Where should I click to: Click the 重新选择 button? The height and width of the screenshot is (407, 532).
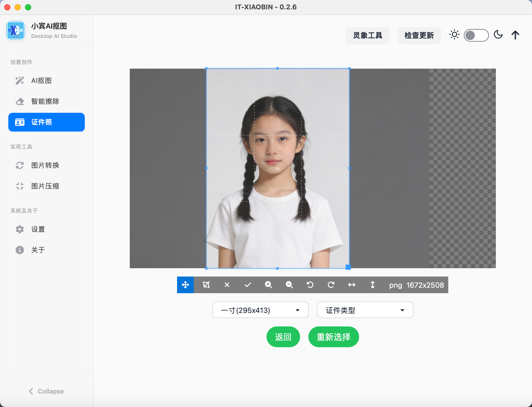334,337
